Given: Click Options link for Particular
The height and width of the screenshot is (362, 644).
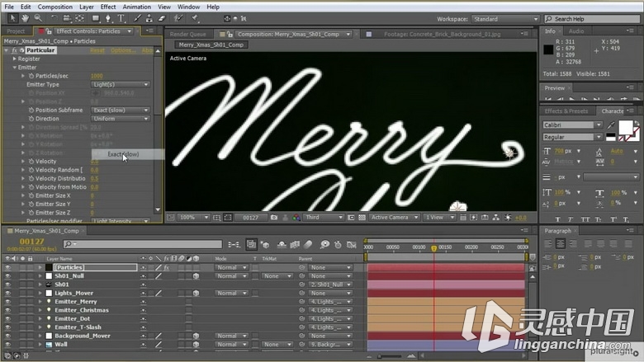Looking at the screenshot, I should pyautogui.click(x=123, y=50).
